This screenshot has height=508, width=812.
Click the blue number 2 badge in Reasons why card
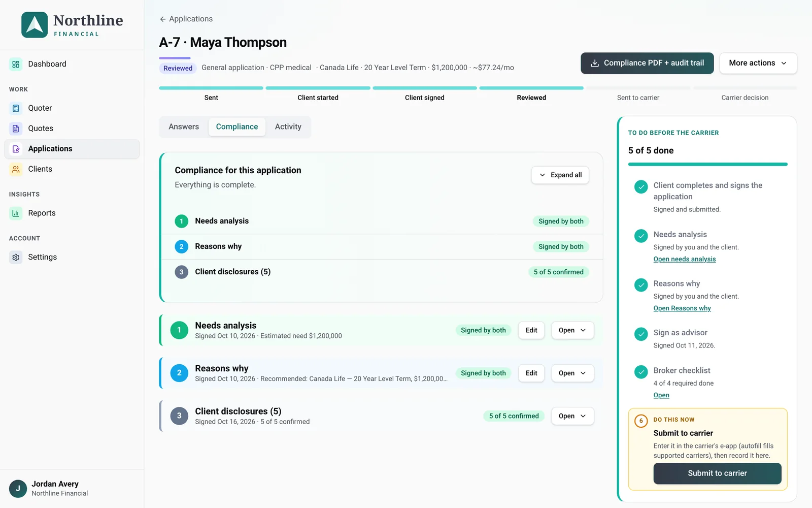pos(179,373)
